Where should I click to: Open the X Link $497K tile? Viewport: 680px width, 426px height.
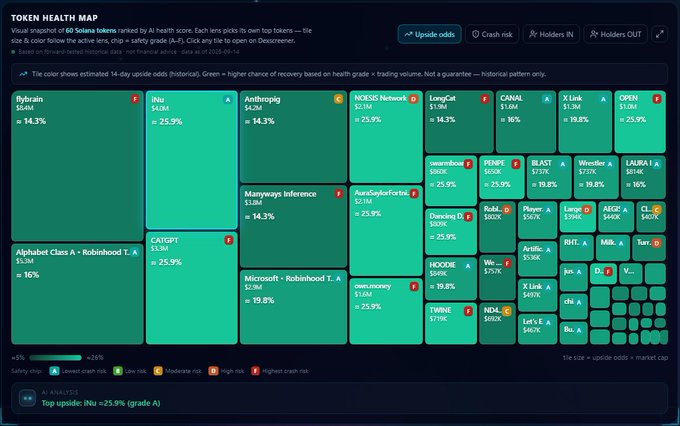[x=537, y=295]
